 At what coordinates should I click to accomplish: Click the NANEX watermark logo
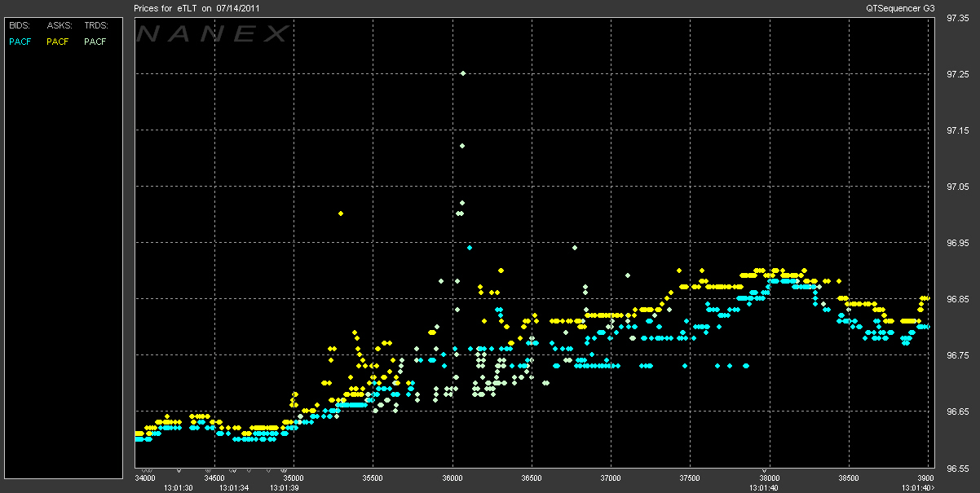pyautogui.click(x=214, y=34)
